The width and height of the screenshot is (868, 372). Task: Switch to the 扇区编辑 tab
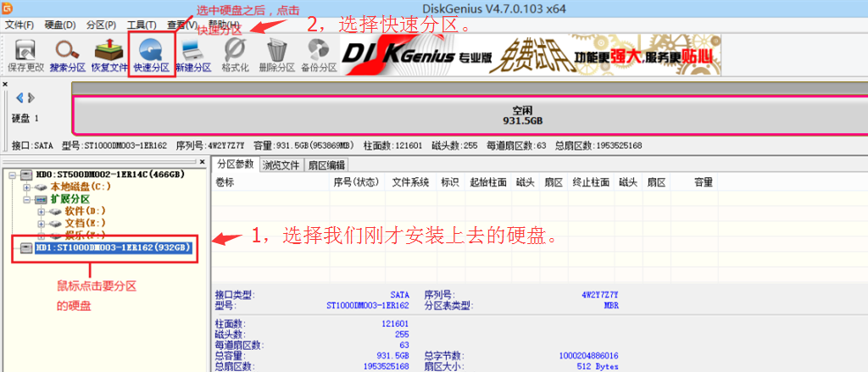click(325, 164)
